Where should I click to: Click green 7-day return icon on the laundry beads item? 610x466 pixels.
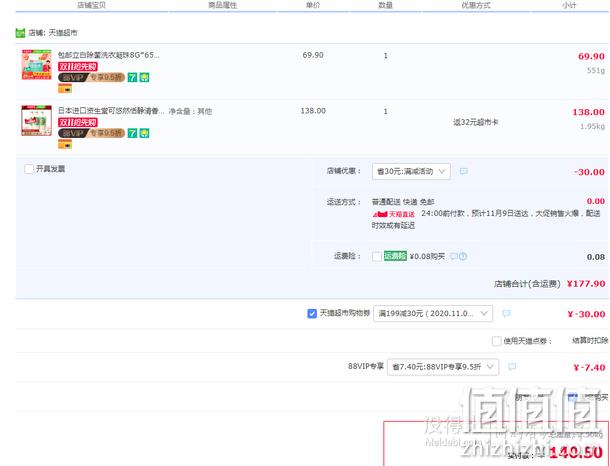(132, 77)
